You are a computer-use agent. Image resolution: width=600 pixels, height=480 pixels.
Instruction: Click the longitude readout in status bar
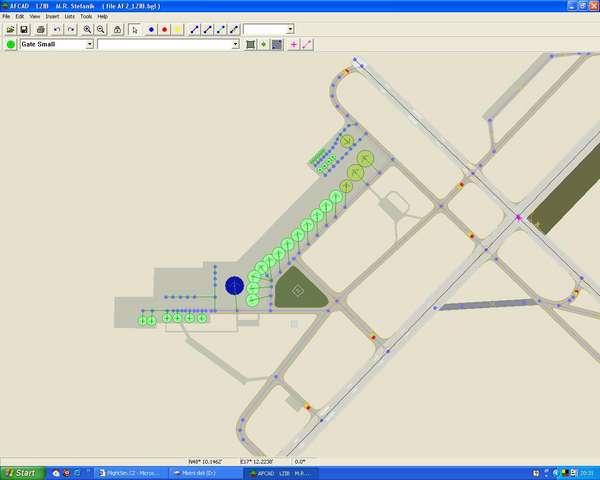[x=256, y=462]
